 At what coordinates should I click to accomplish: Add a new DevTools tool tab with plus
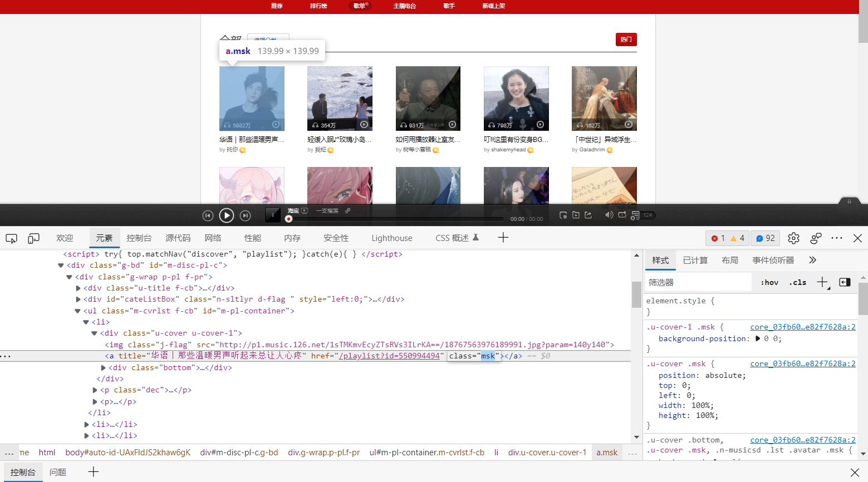pyautogui.click(x=503, y=238)
